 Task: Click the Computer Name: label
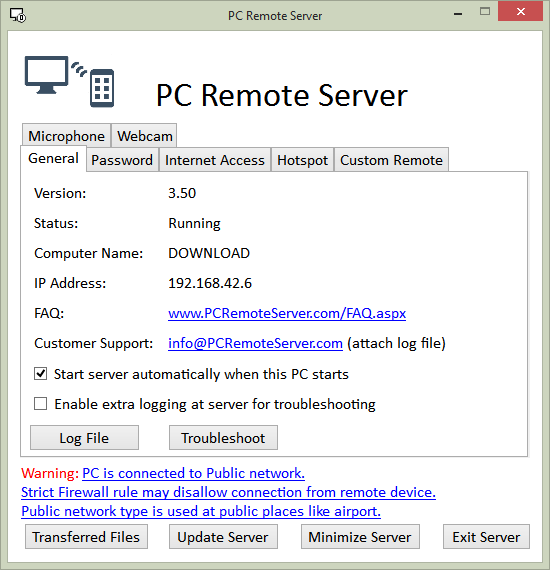(x=89, y=253)
